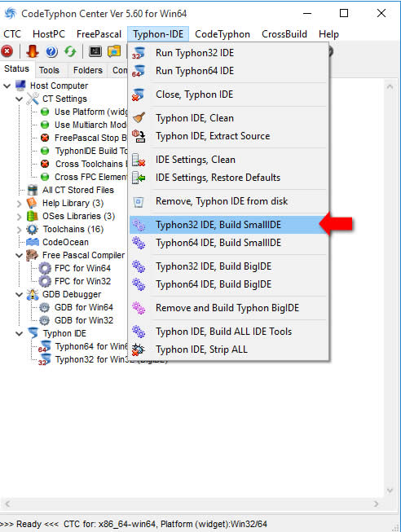Click the recycle icon for Remove Typhon IDE
This screenshot has height=532, width=401.
coord(139,201)
